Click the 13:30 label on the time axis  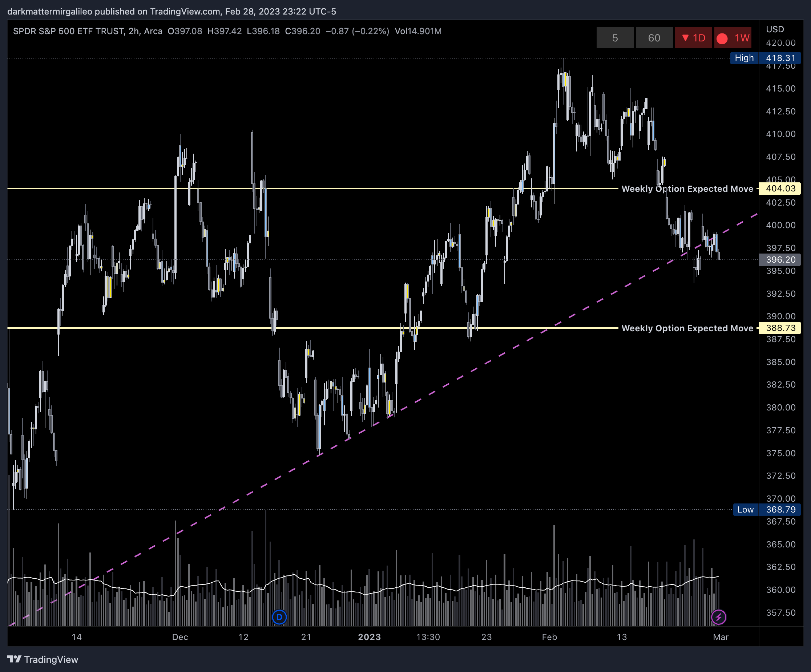tap(428, 637)
